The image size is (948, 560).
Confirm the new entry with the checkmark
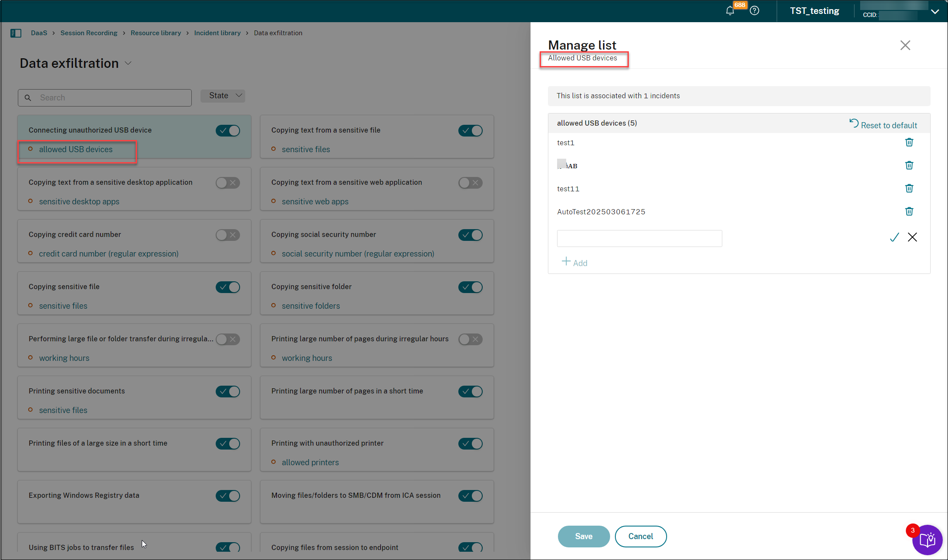pos(894,237)
